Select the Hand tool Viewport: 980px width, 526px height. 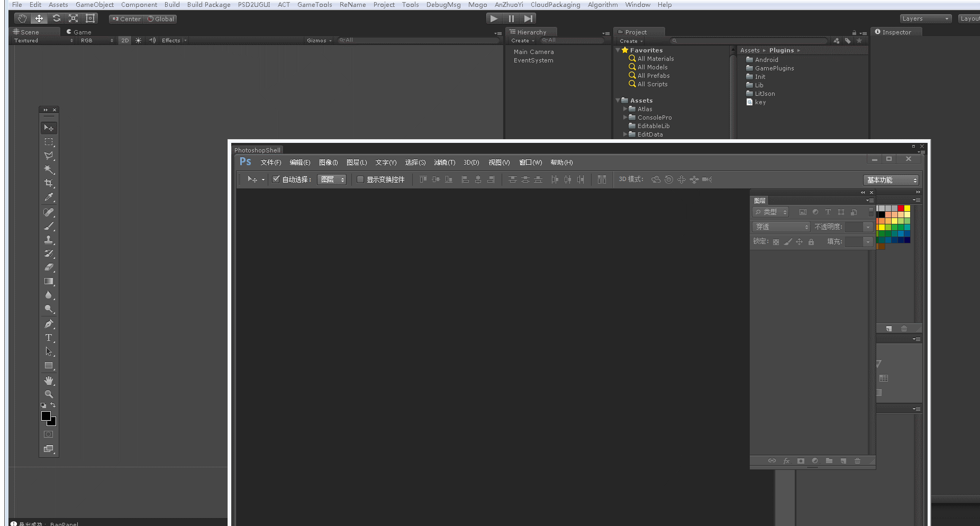(49, 380)
